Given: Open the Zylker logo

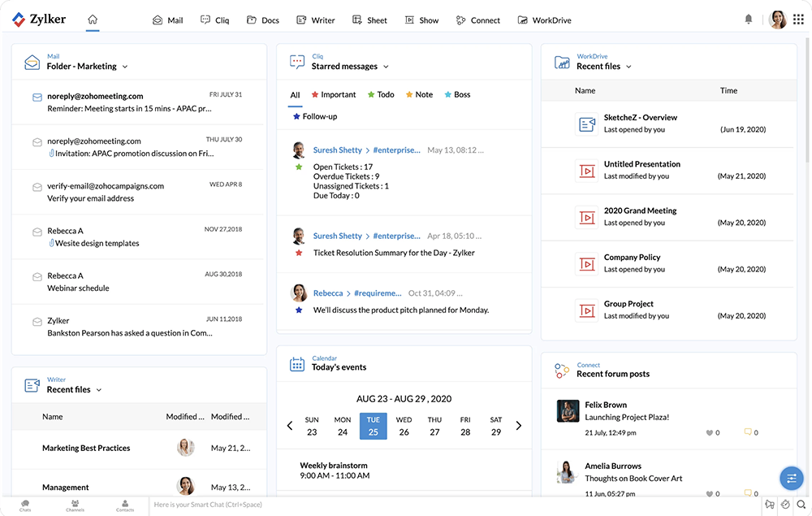Looking at the screenshot, I should coord(39,20).
